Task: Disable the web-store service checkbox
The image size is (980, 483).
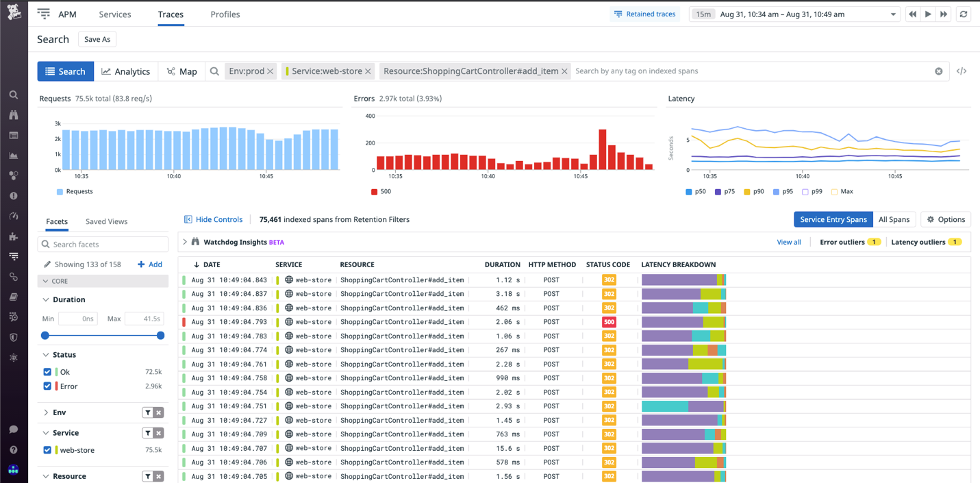Action: [x=47, y=450]
